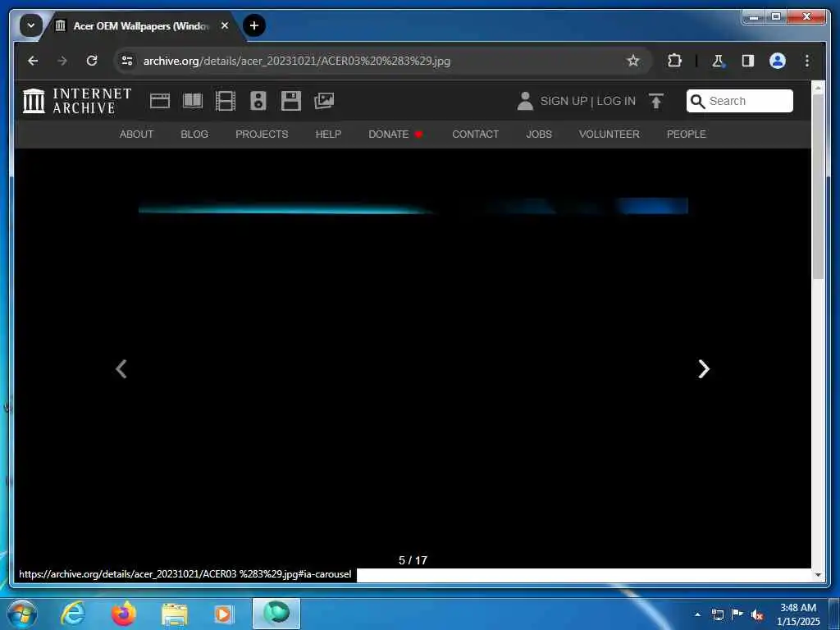840x630 pixels.
Task: Click the browser forward arrow
Action: [62, 61]
